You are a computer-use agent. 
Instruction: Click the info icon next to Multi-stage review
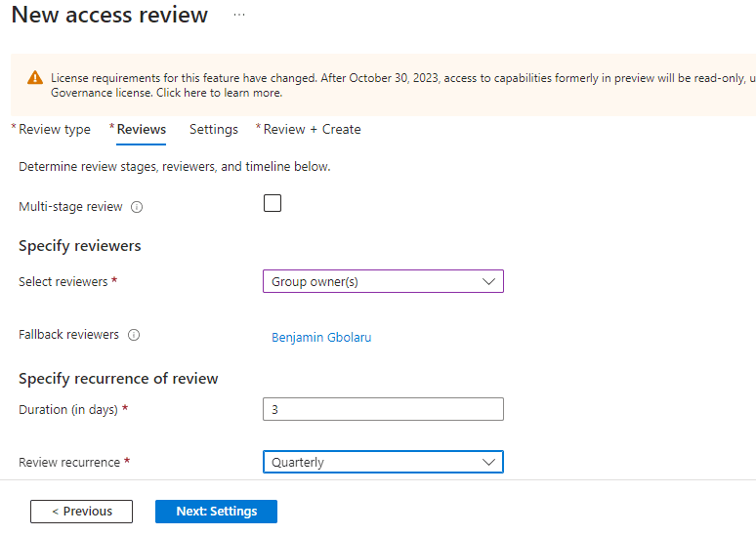137,207
